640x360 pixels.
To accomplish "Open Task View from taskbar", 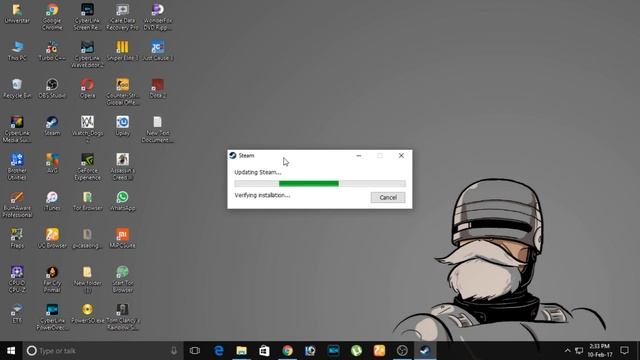I will coord(195,351).
